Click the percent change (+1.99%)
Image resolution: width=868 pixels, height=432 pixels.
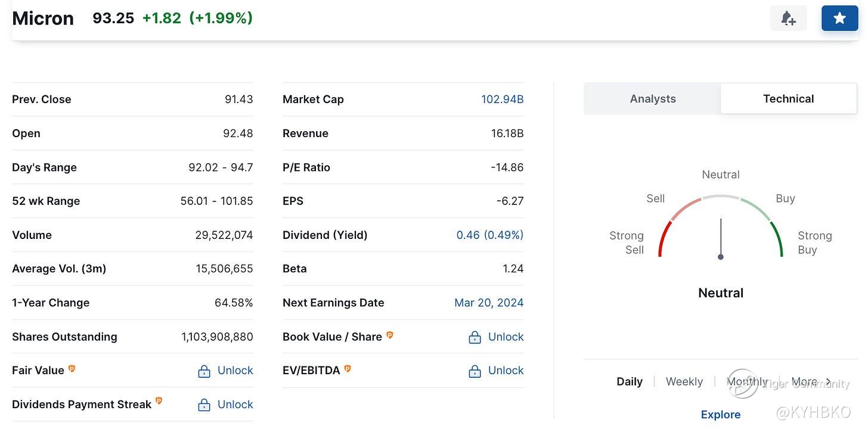tap(221, 18)
